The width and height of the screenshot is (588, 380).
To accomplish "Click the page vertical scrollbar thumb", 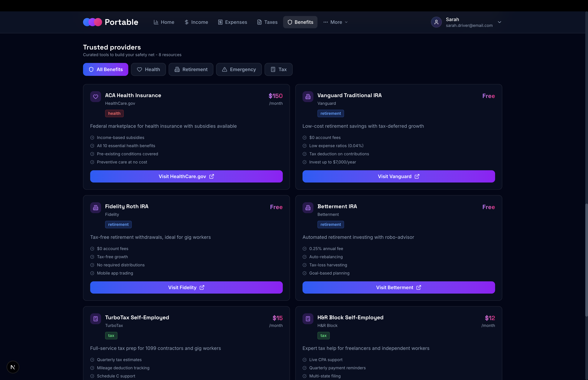I will click(x=586, y=260).
